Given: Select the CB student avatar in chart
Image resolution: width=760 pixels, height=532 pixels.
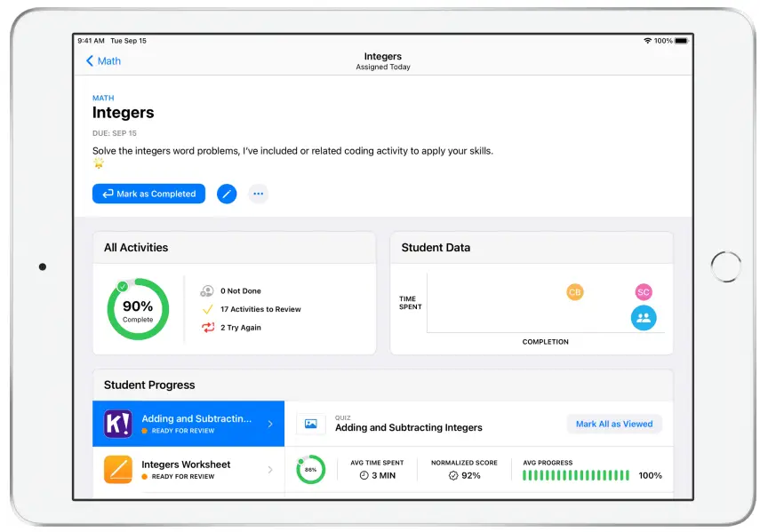Looking at the screenshot, I should pyautogui.click(x=575, y=292).
